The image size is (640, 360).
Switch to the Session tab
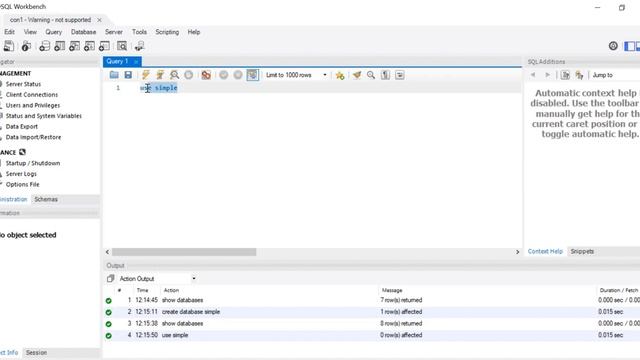(x=36, y=352)
